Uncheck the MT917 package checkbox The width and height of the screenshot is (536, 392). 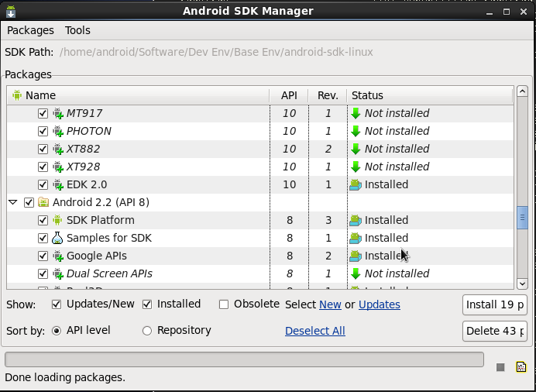point(43,113)
